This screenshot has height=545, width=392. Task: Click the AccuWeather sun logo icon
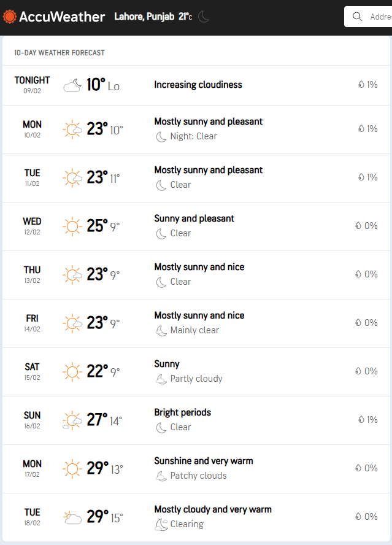point(9,17)
